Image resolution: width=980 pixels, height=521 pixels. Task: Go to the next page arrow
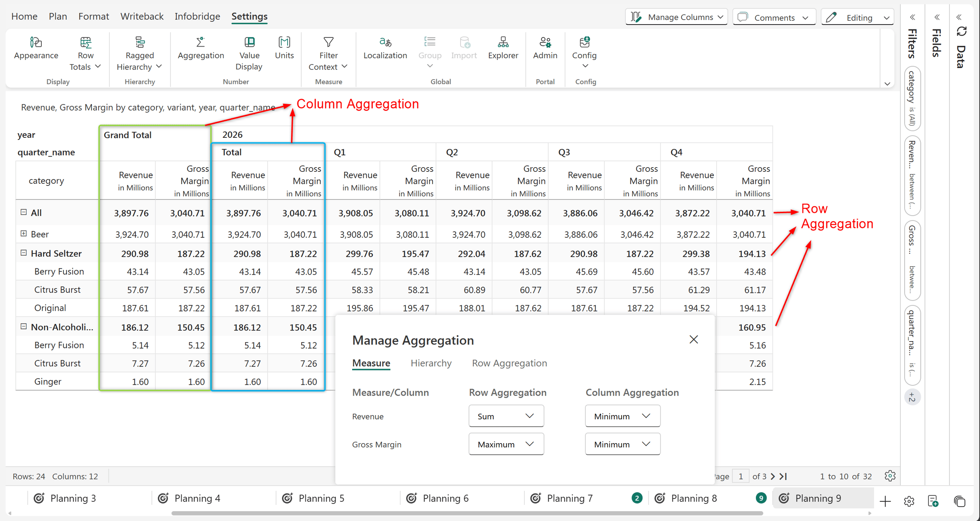coord(773,476)
